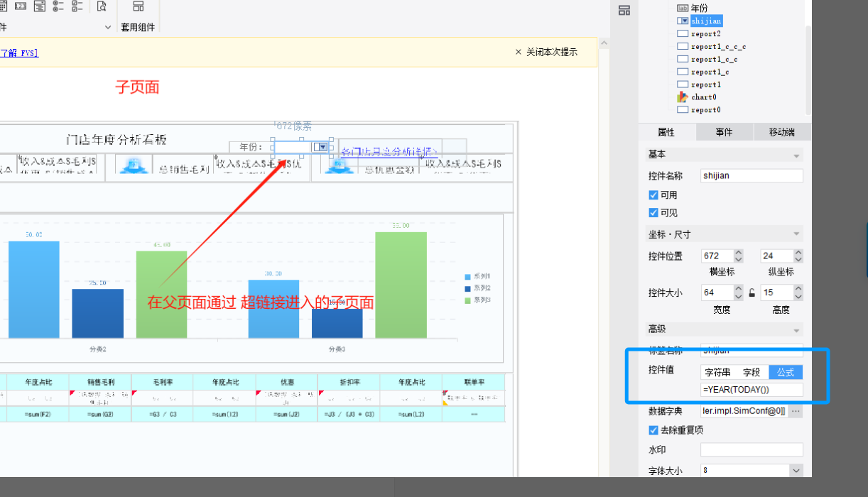This screenshot has height=497, width=868.
Task: Expand the widget toolbar dropdown chevron
Action: pos(108,27)
